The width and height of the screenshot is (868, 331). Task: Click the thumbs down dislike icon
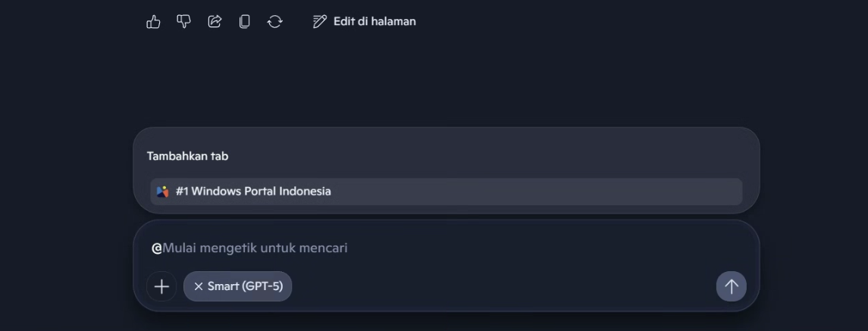coord(183,21)
